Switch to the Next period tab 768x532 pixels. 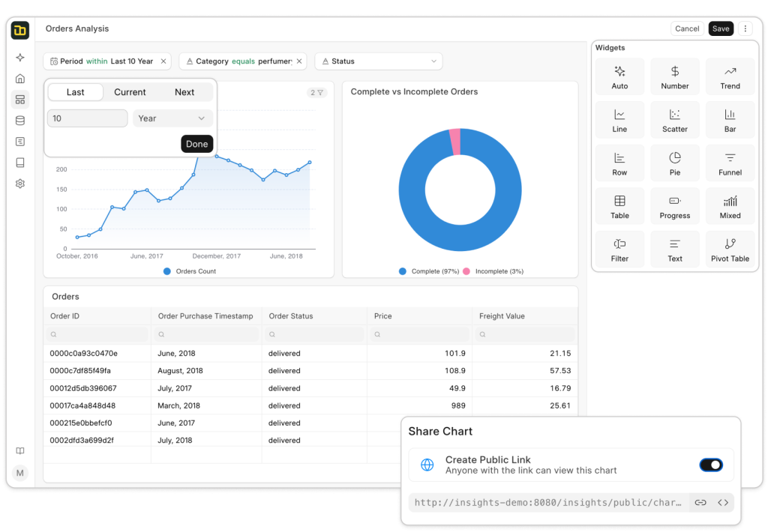coord(184,92)
